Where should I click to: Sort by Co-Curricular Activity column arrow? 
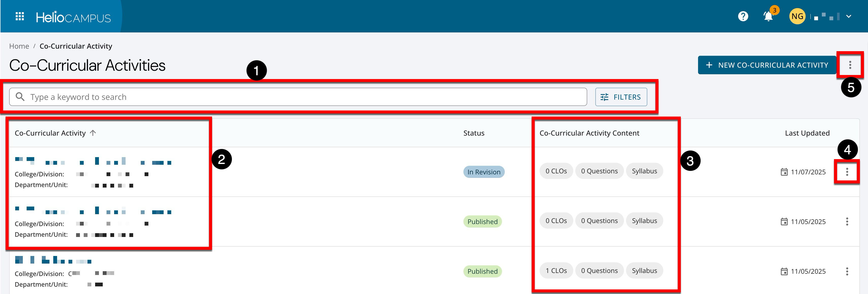(93, 133)
